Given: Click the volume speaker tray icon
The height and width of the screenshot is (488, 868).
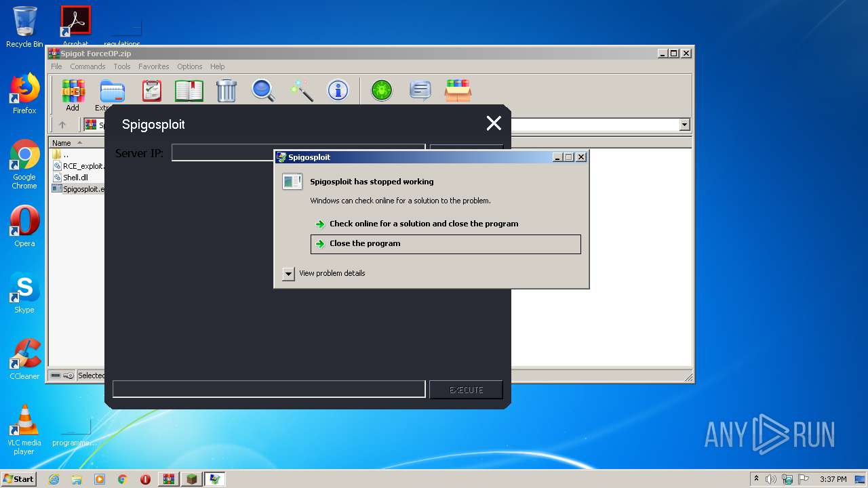Looking at the screenshot, I should coord(771,479).
